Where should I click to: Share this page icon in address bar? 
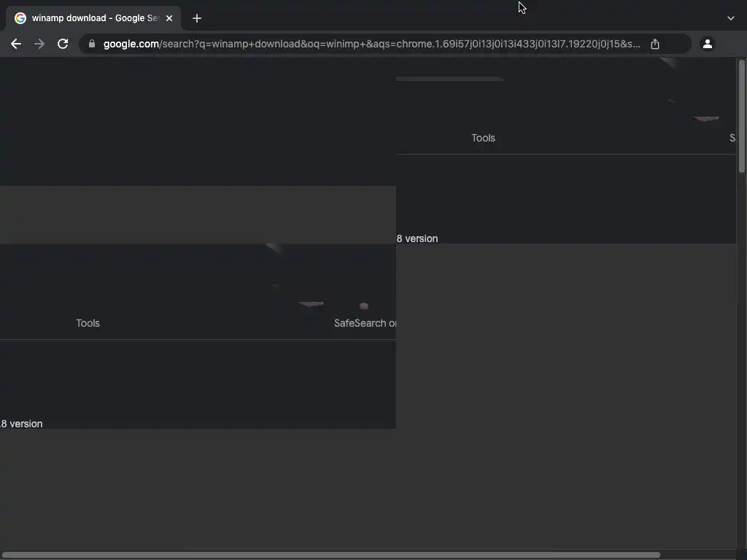tap(655, 44)
